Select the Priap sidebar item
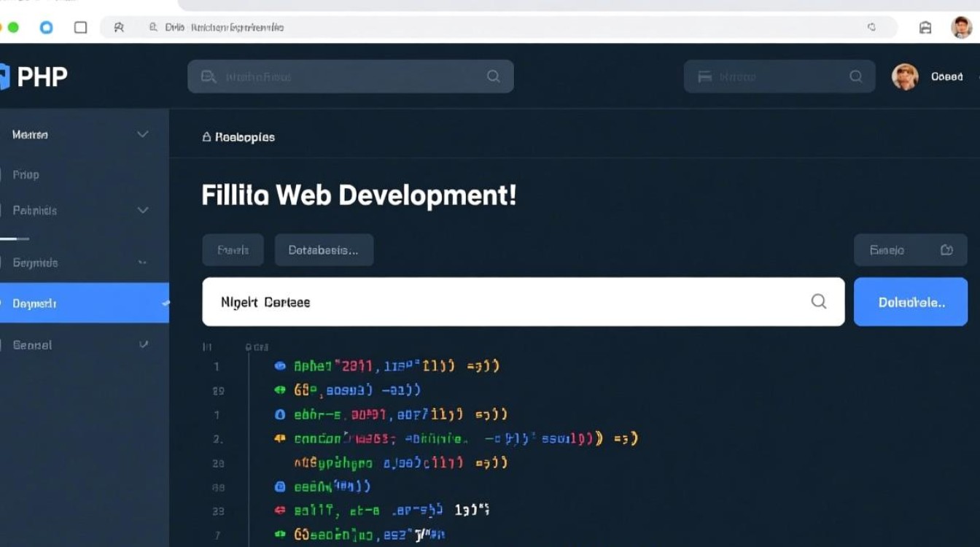Viewport: 980px width, 547px height. click(26, 175)
